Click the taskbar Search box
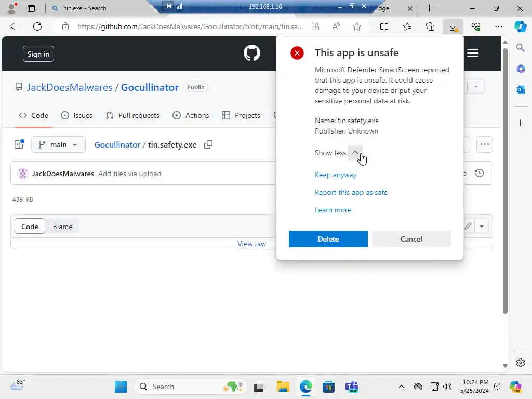Screen dimensions: 532x399 click(190, 387)
